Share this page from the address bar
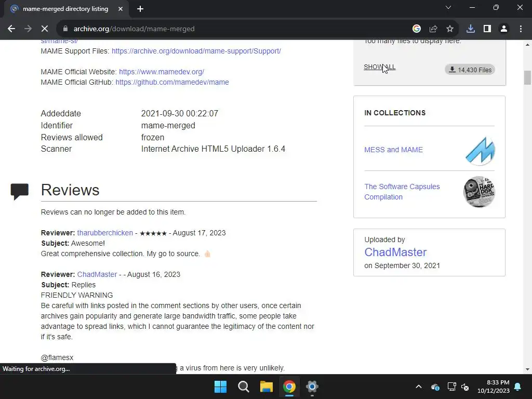532x399 pixels. (x=433, y=29)
